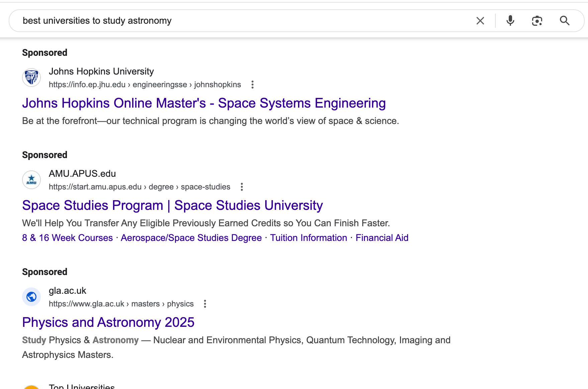The height and width of the screenshot is (389, 588).
Task: Click AMU.APUS.edu site name
Action: 82,174
